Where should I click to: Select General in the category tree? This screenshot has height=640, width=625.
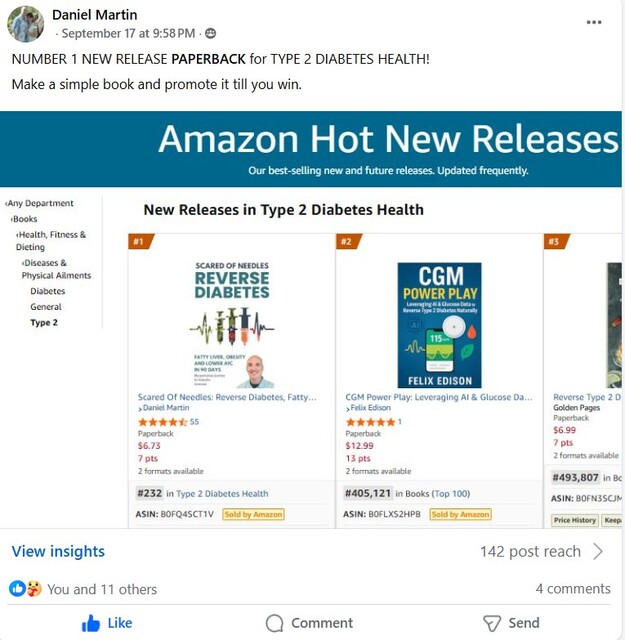pyautogui.click(x=46, y=307)
